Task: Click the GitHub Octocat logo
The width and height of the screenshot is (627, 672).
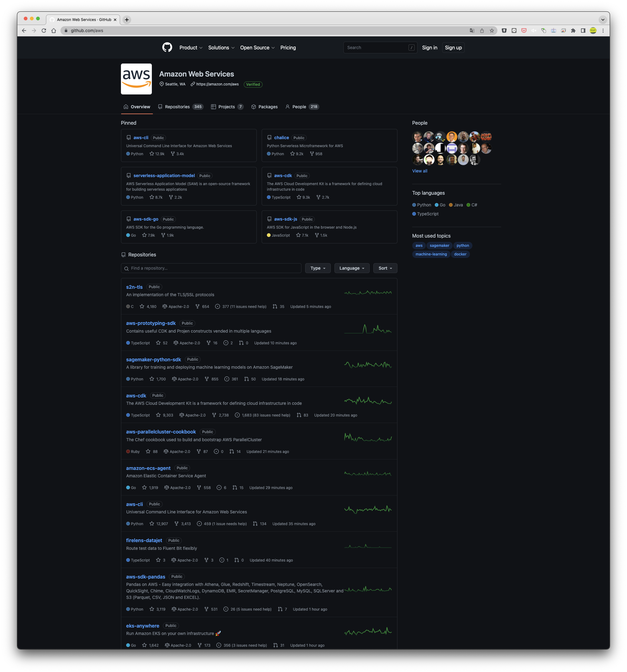Action: pos(167,47)
